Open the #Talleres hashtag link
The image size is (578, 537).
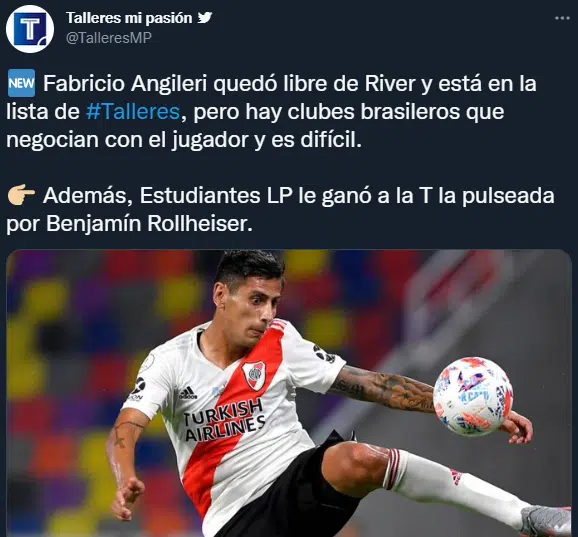click(x=133, y=111)
